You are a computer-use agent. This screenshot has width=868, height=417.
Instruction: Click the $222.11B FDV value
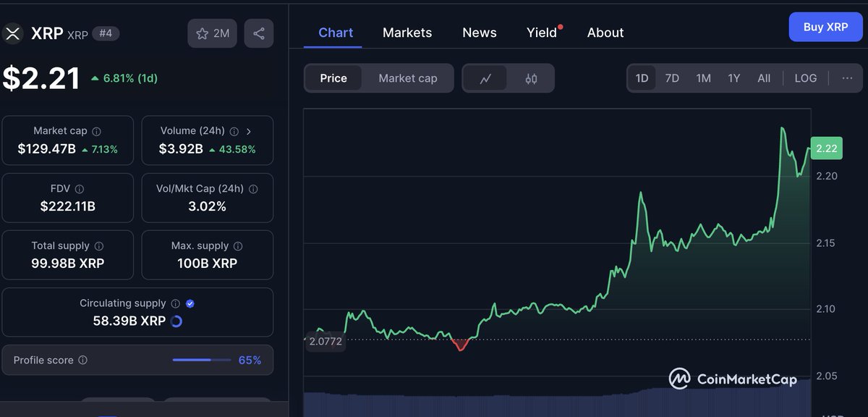(68, 206)
